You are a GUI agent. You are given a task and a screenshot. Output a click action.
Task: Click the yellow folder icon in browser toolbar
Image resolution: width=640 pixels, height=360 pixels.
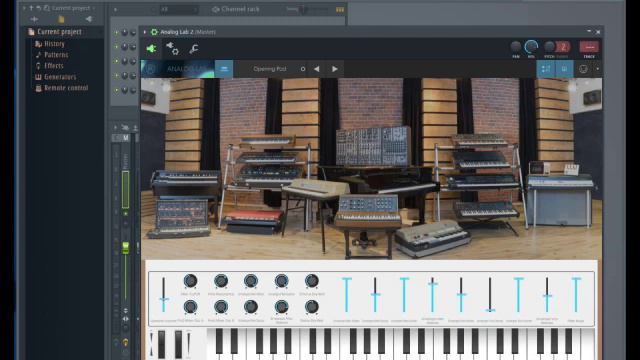pyautogui.click(x=61, y=19)
